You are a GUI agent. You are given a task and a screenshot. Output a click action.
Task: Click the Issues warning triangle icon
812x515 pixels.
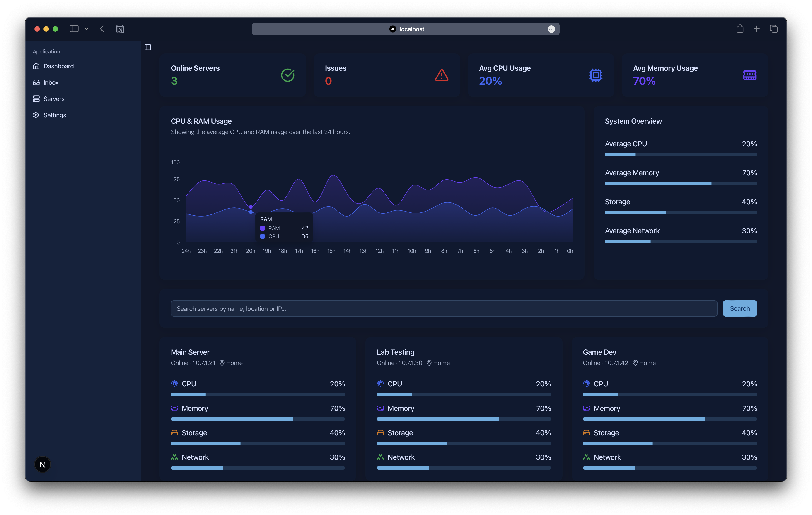click(442, 75)
